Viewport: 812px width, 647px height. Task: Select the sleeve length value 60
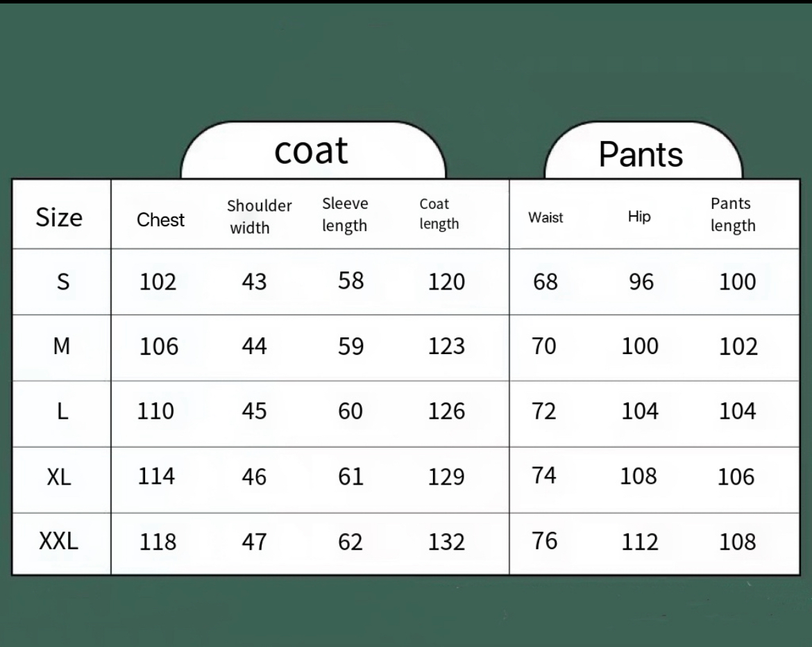350,411
